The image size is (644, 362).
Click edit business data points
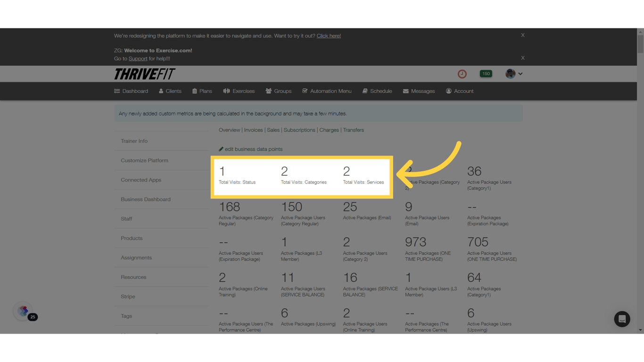pyautogui.click(x=250, y=149)
